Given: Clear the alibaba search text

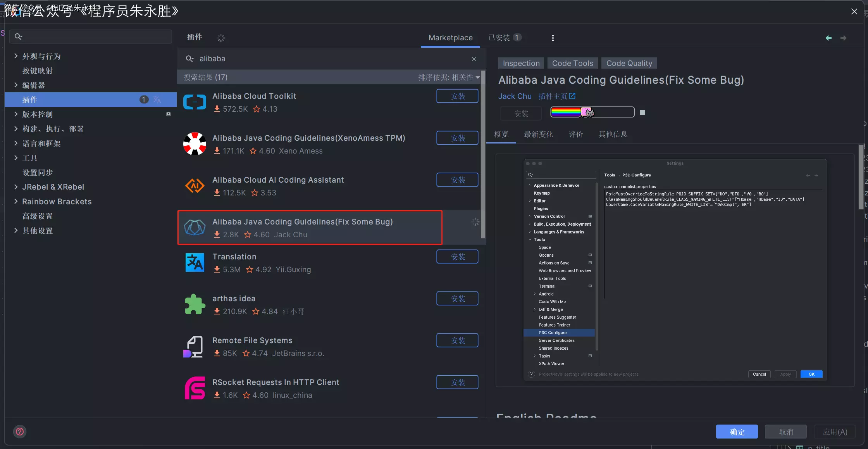Looking at the screenshot, I should 474,59.
